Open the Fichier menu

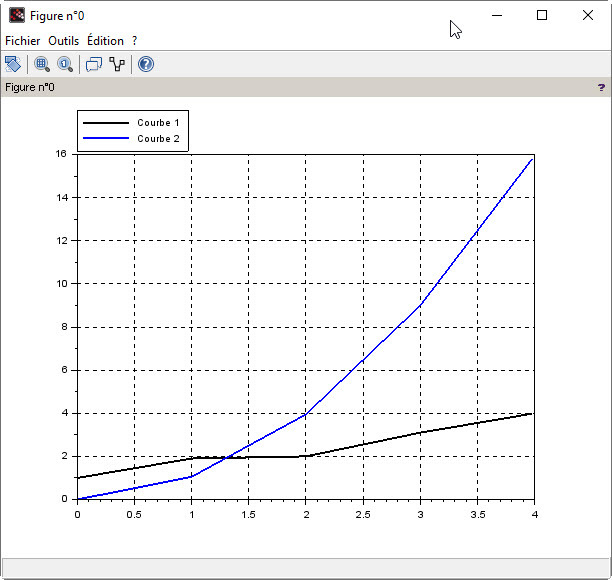tap(23, 41)
